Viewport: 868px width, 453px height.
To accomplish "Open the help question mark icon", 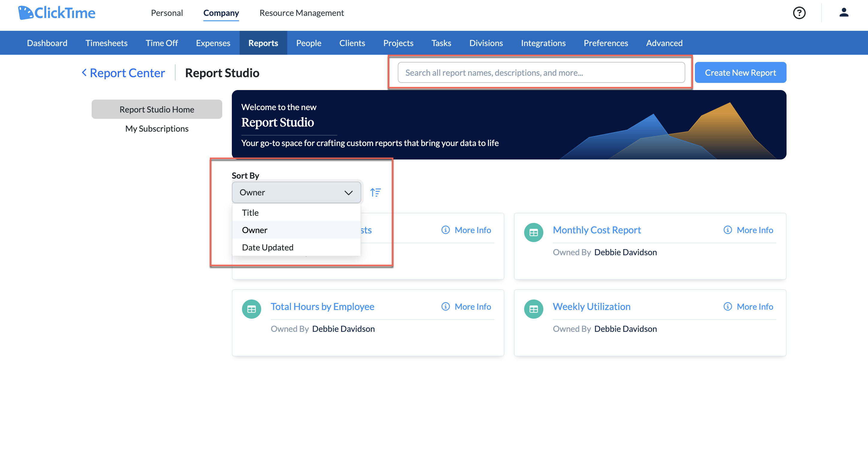I will click(799, 13).
